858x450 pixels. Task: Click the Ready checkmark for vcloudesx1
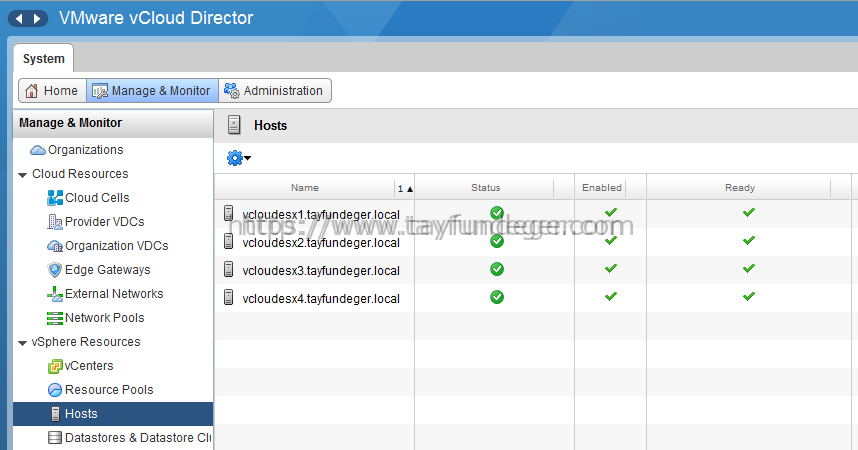[x=749, y=212]
